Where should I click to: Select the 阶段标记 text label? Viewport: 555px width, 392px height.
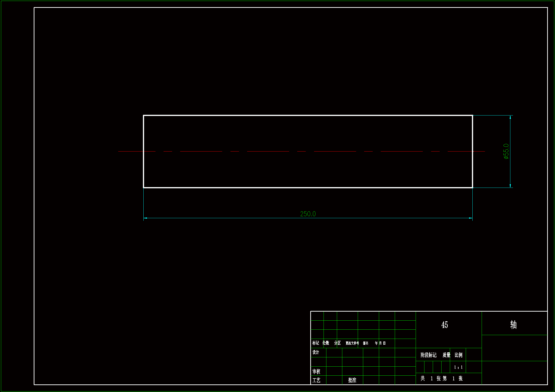click(x=428, y=355)
